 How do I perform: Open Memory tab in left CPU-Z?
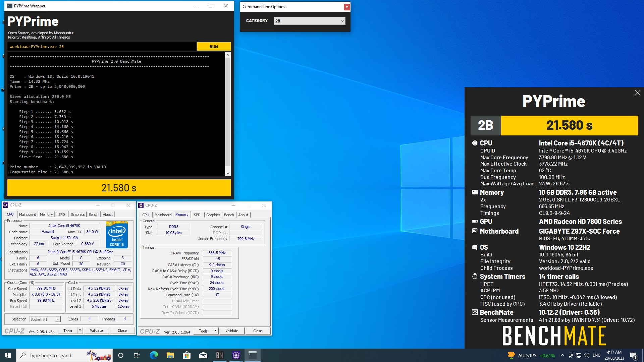pos(46,215)
